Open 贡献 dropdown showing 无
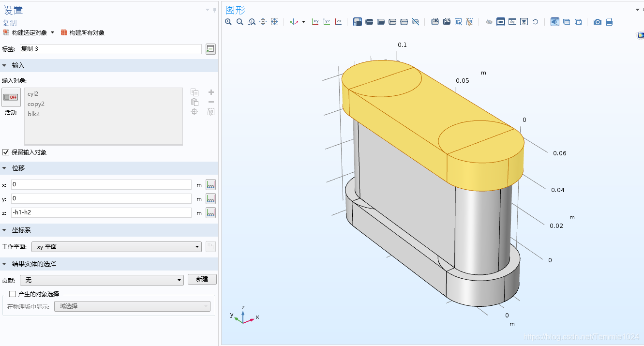The image size is (644, 346). pos(102,280)
